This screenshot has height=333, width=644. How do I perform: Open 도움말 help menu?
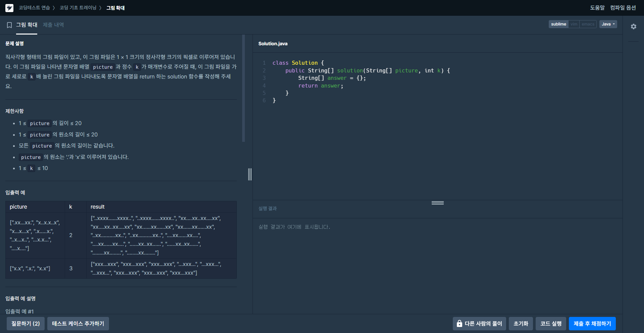point(597,8)
